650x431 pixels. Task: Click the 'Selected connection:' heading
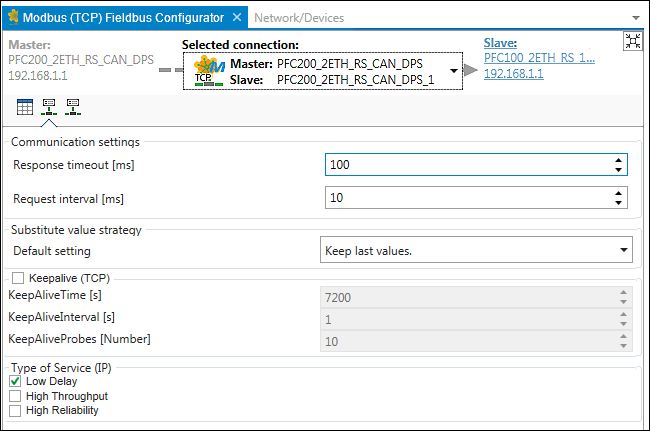240,45
